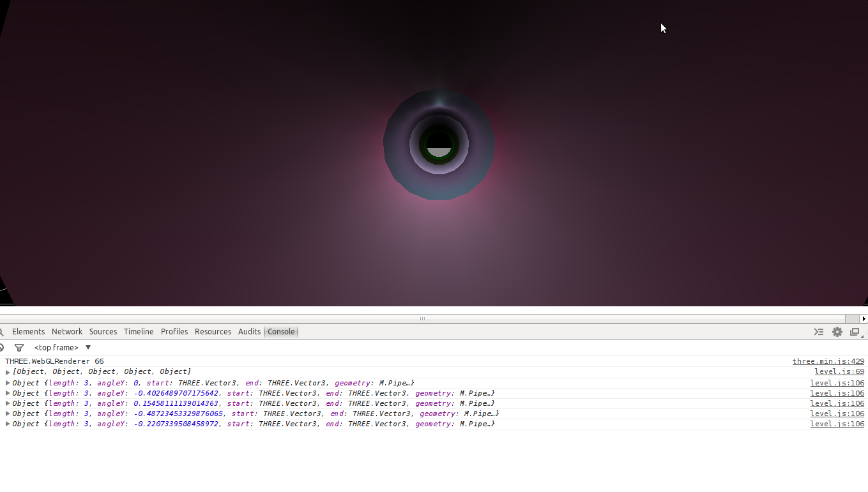Click the dock-to-window layout icon
This screenshot has width=868, height=492.
tap(855, 332)
